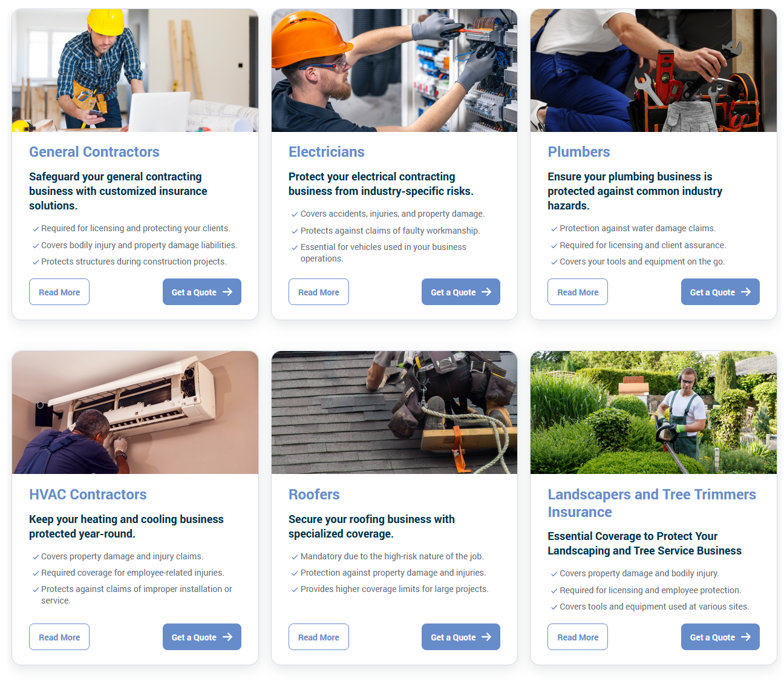Viewport: 784px width, 681px height.
Task: Click the arrow icon in Roofers Get a Quote
Action: click(486, 637)
